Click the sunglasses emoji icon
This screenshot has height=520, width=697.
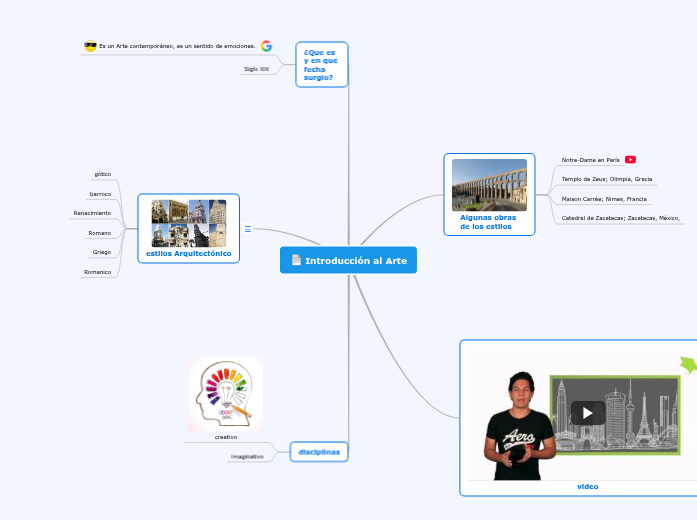[90, 46]
